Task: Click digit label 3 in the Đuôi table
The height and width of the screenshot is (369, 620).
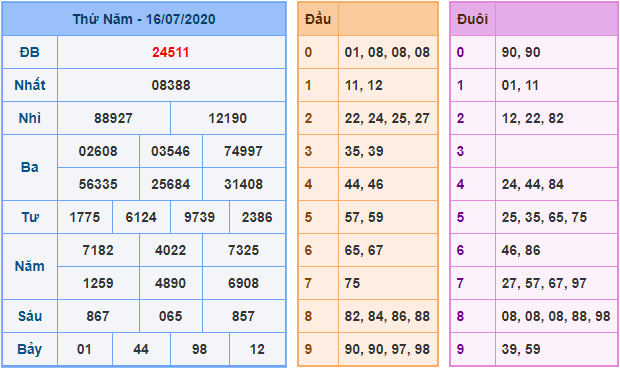Action: (x=460, y=151)
